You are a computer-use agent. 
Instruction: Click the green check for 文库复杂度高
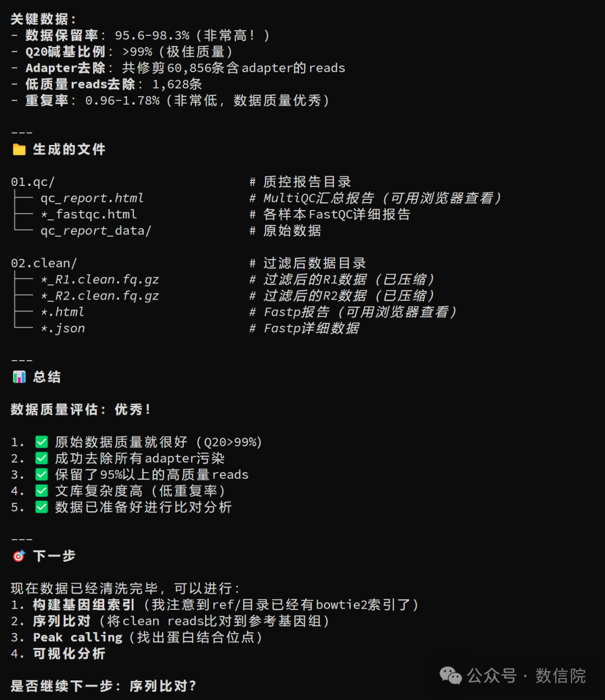(41, 491)
